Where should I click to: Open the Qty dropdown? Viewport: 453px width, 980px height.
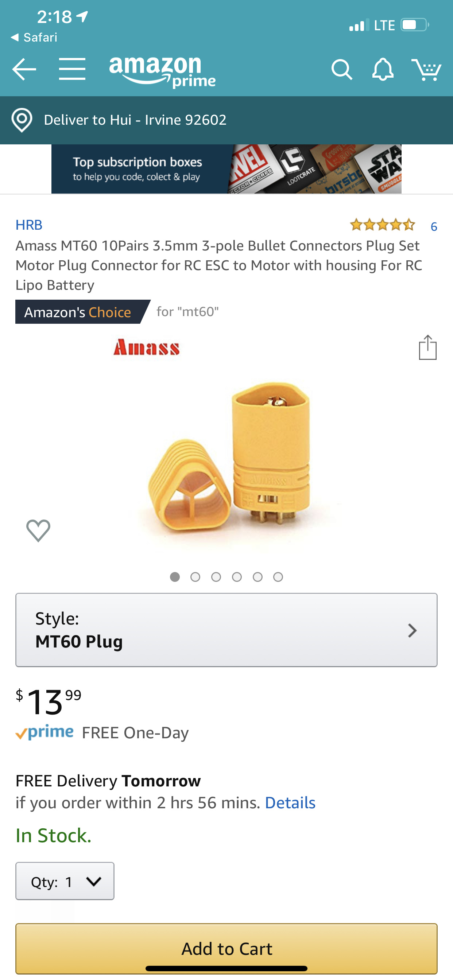65,881
